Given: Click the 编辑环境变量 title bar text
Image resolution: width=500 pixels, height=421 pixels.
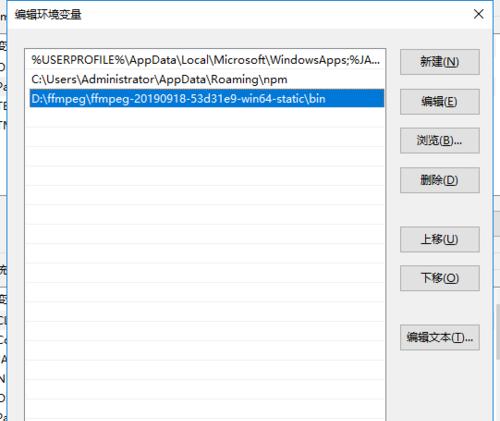Looking at the screenshot, I should [x=48, y=14].
